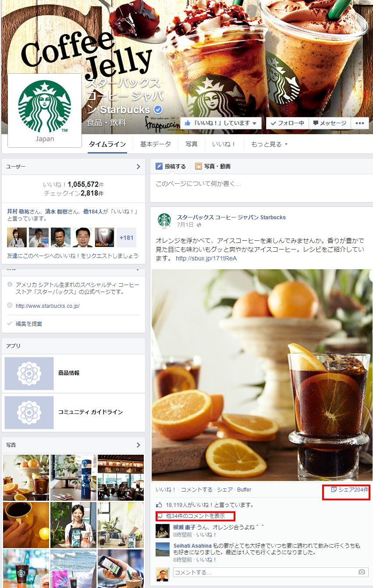Click the フォロー中 button

[x=288, y=123]
